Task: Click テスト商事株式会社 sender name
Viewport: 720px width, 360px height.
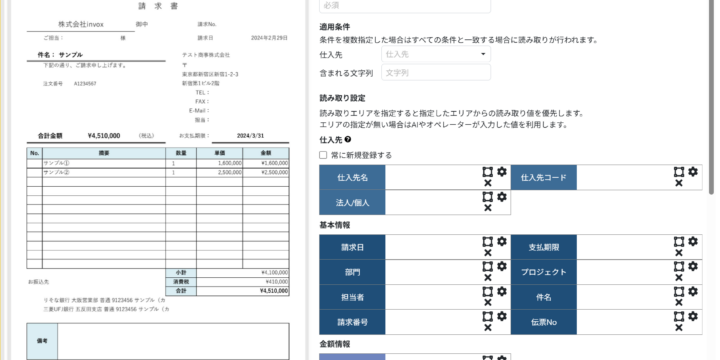Action: pos(206,55)
